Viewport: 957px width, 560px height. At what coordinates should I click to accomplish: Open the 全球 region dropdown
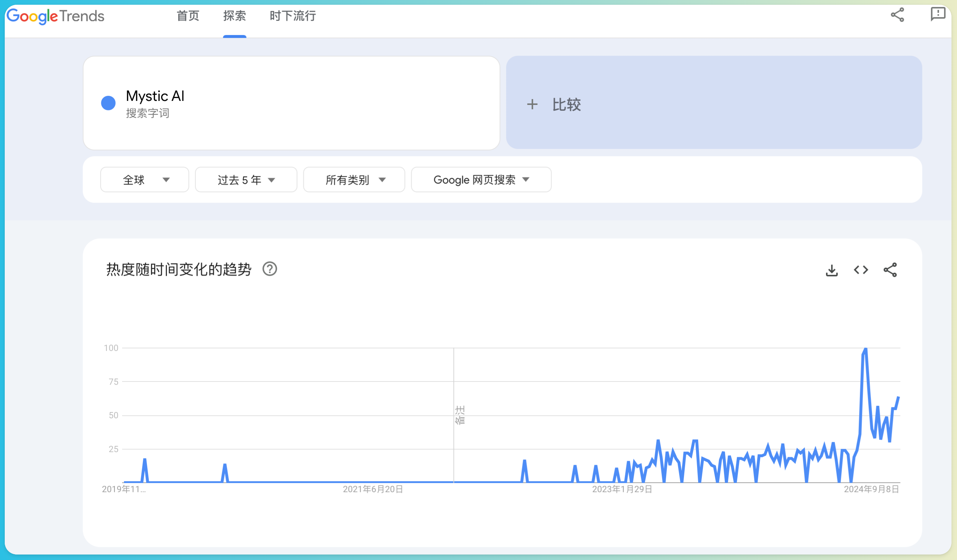(x=145, y=180)
